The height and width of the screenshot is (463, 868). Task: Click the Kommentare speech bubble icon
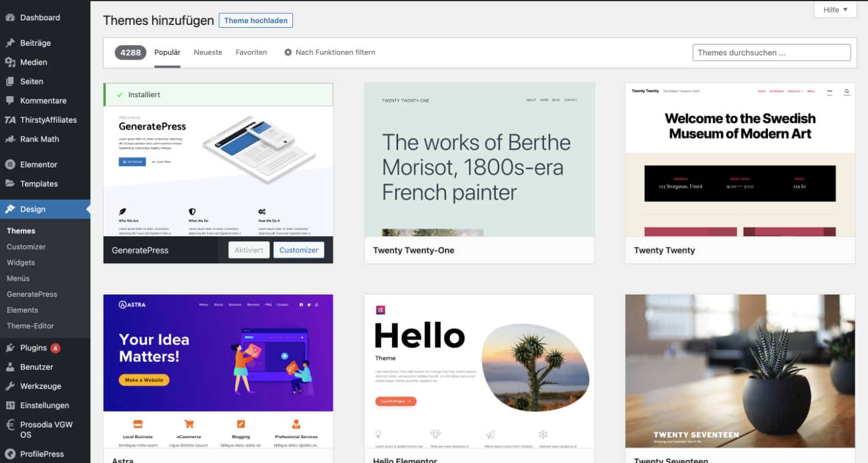(10, 100)
